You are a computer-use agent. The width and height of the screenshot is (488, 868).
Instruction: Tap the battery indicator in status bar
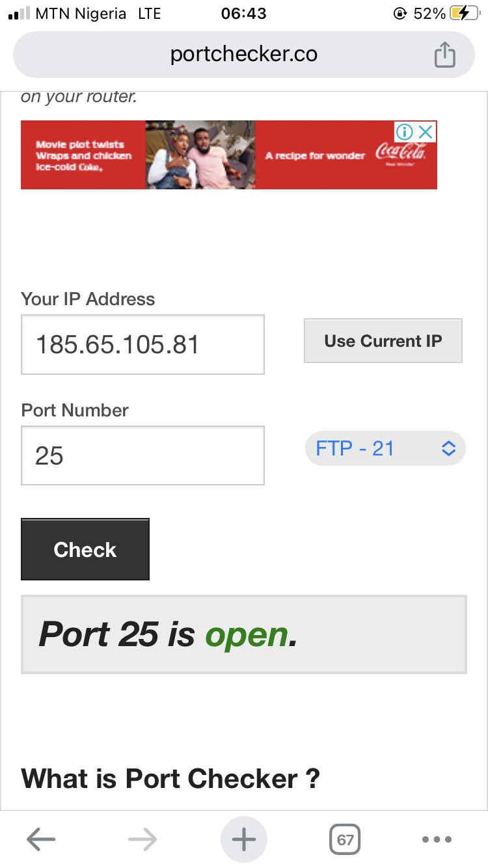(x=468, y=14)
